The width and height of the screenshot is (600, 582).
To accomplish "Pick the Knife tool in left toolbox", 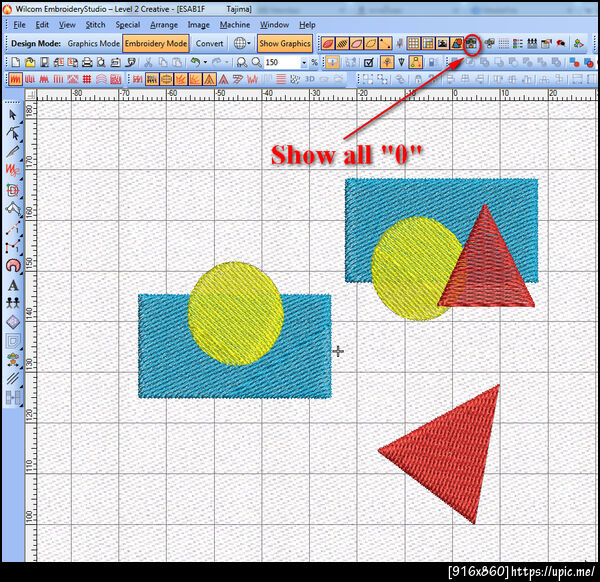I will 13,152.
